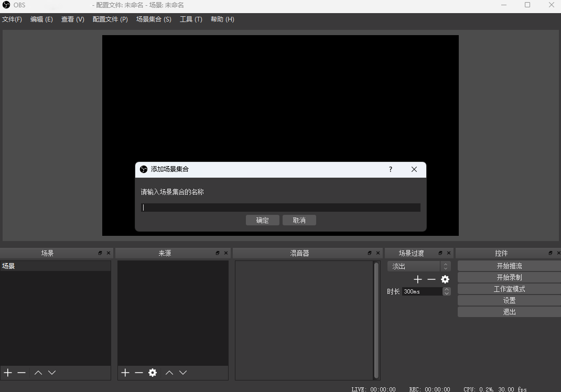Image resolution: width=561 pixels, height=392 pixels.
Task: Add a source using the + icon
Action: pos(125,372)
